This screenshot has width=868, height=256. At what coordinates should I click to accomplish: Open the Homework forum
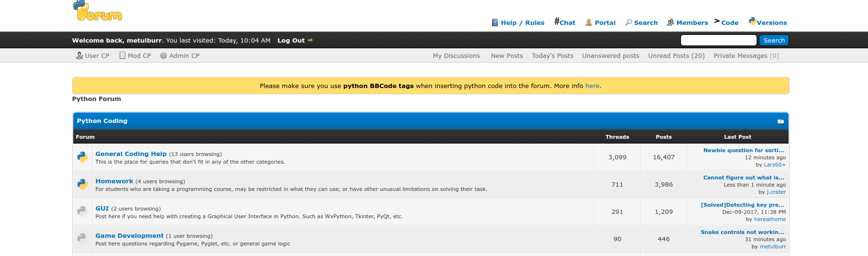114,181
